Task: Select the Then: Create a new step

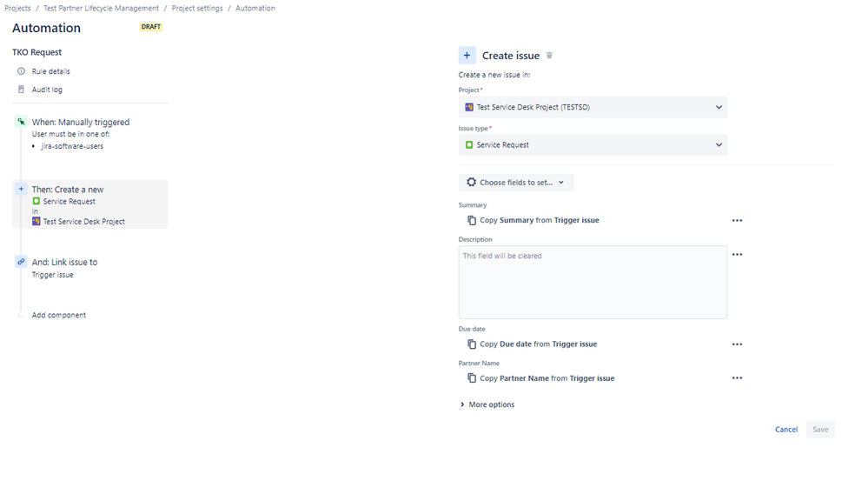Action: 90,204
